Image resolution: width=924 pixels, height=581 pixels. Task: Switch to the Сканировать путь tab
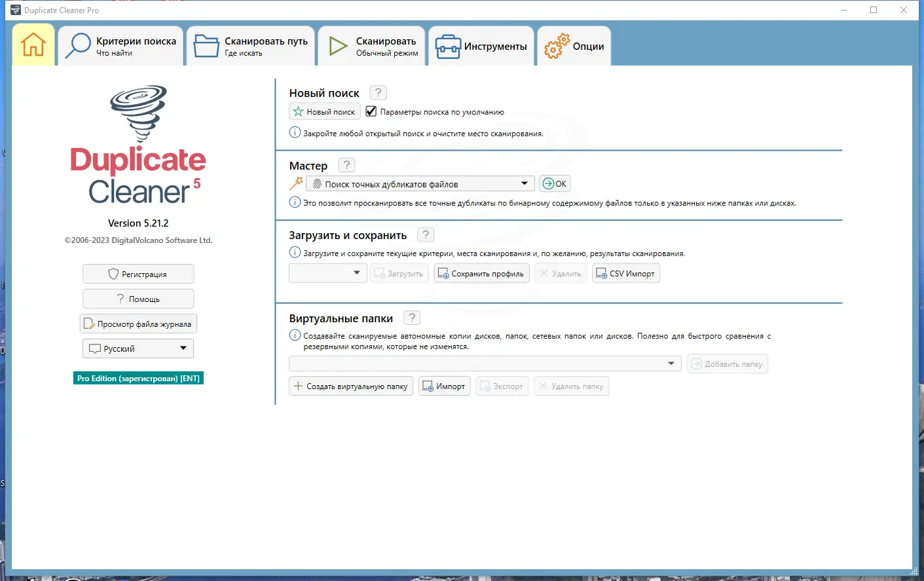click(x=250, y=46)
